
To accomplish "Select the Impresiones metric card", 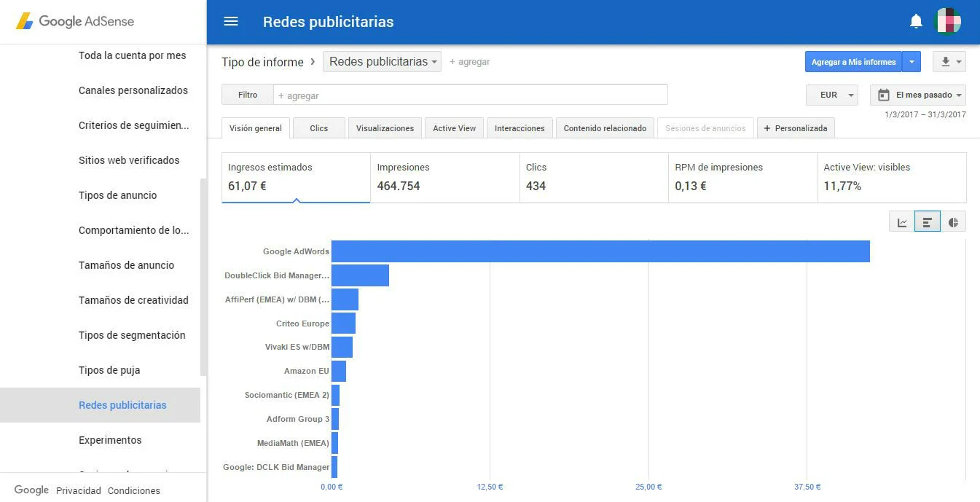I will [x=444, y=177].
